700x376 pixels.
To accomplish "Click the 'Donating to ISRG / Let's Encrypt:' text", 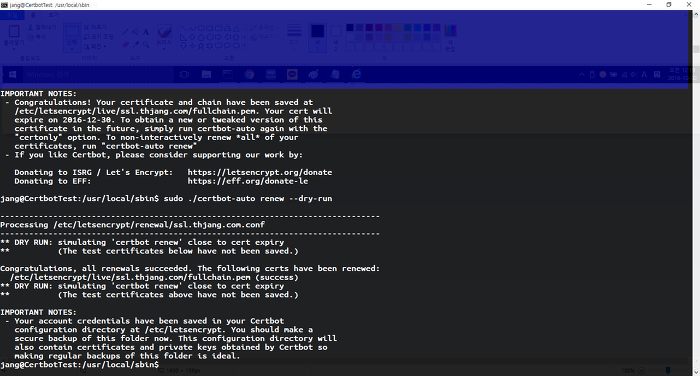I will click(93, 172).
